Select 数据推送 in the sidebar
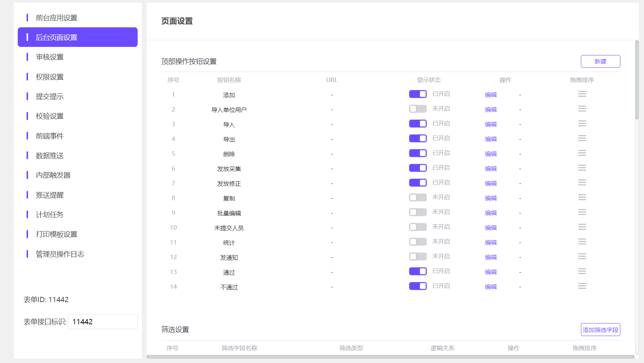644x363 pixels. 78,155
